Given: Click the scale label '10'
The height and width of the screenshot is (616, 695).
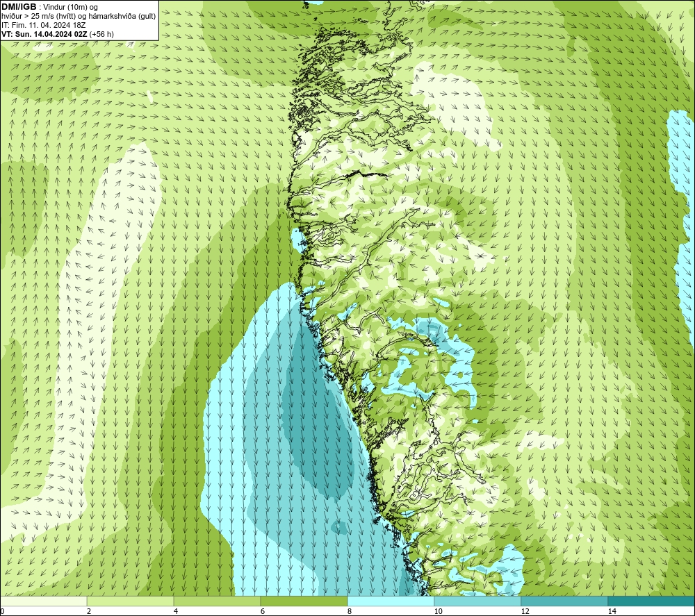Looking at the screenshot, I should [438, 611].
